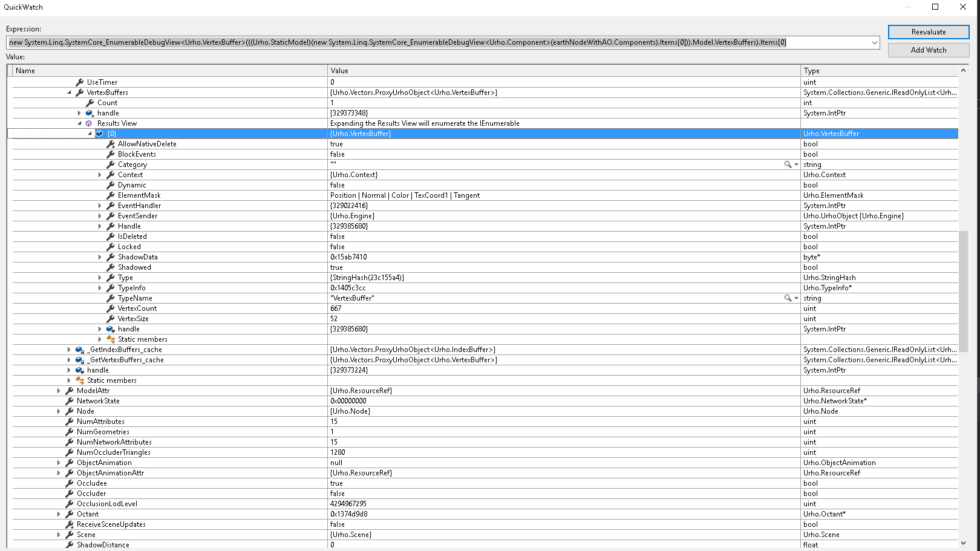Click the Add Watch button

pos(929,50)
